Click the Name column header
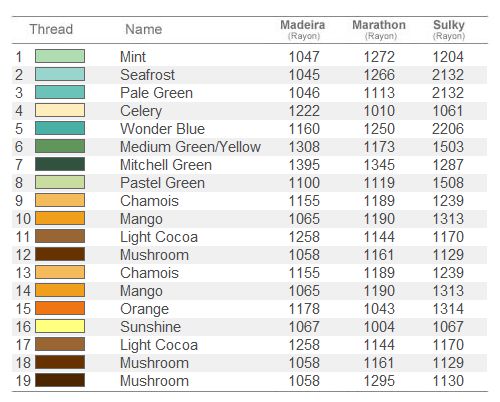The width and height of the screenshot is (500, 402). pos(144,29)
